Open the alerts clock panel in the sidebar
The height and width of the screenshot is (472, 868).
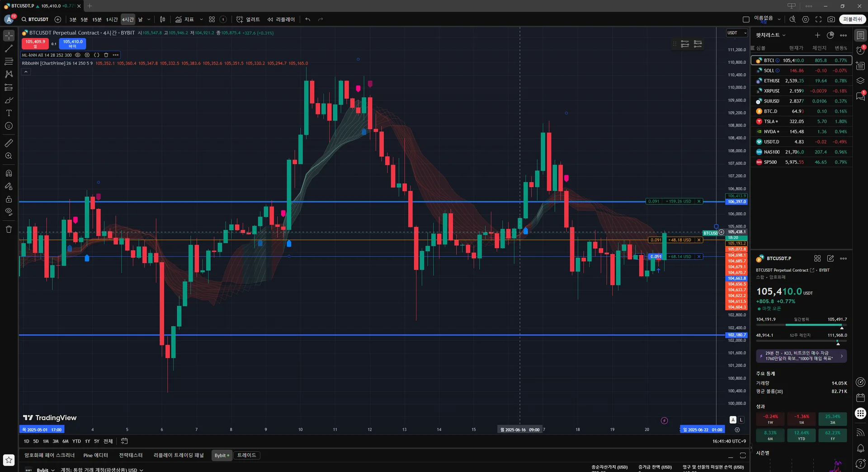click(x=860, y=50)
